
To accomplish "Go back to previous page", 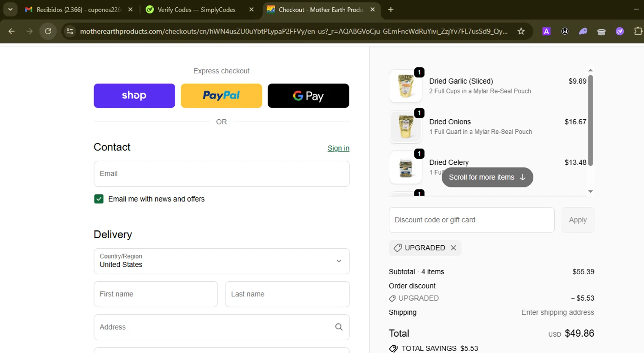I will [12, 31].
